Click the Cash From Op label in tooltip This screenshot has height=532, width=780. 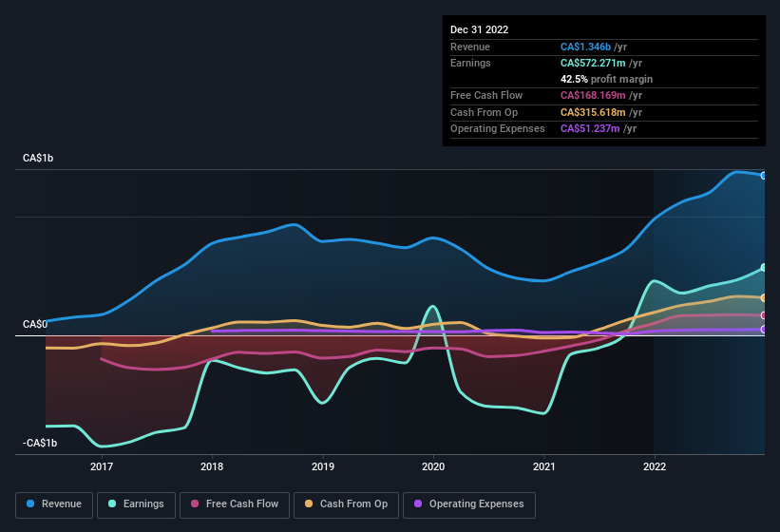(x=484, y=112)
